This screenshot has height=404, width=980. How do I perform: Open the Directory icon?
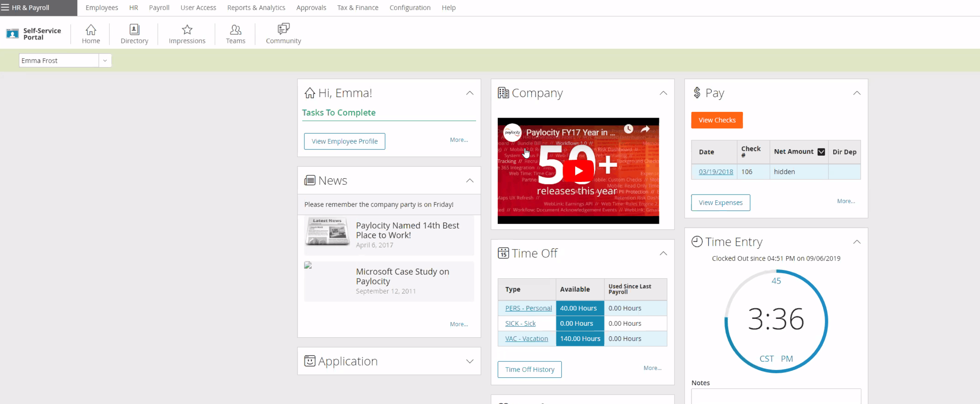(x=134, y=30)
